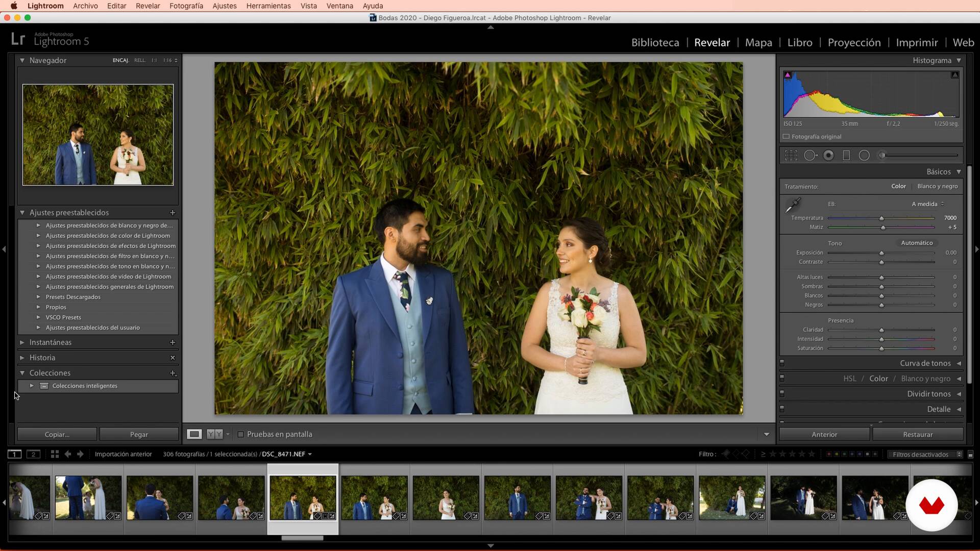Viewport: 980px width, 551px height.
Task: Switch to Before/After YY comparison view
Action: 215,434
